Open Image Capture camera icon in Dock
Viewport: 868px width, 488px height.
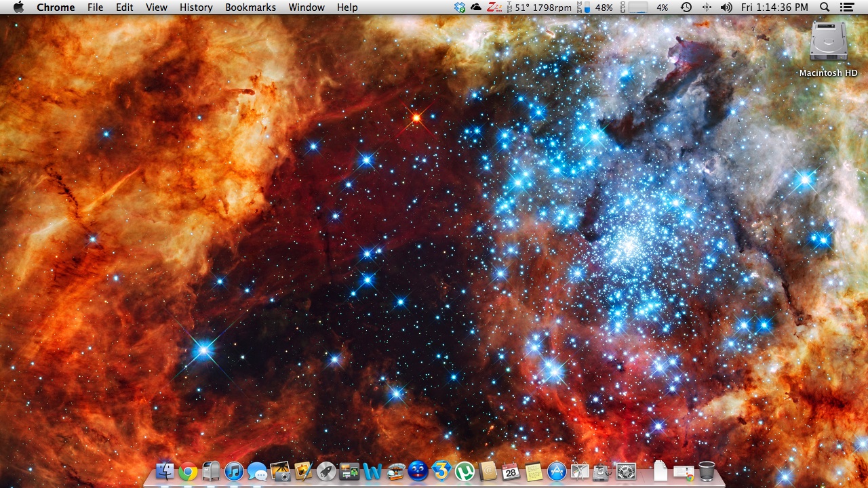coord(280,471)
